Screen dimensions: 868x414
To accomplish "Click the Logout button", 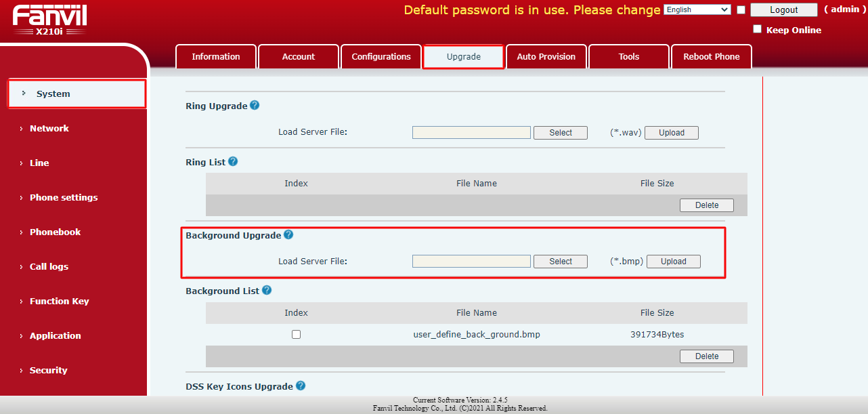I will point(784,9).
